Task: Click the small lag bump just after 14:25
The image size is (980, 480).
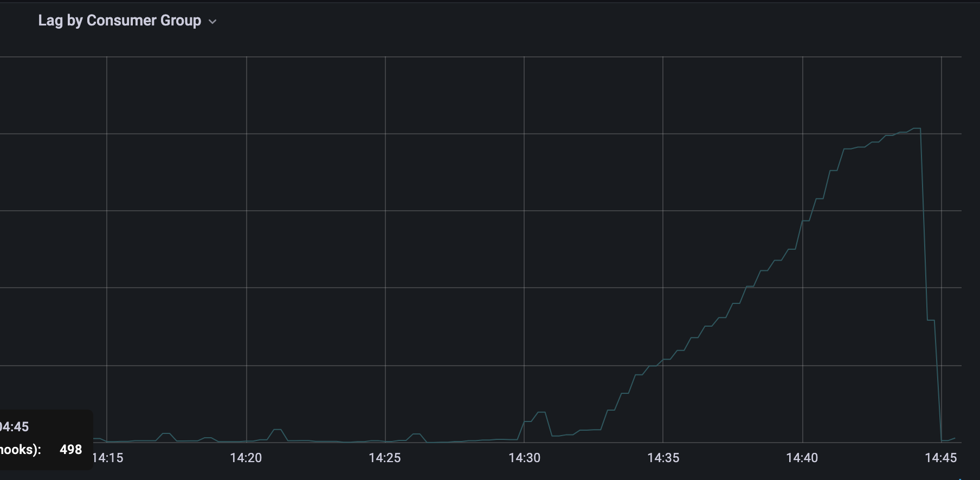Action: click(x=416, y=434)
